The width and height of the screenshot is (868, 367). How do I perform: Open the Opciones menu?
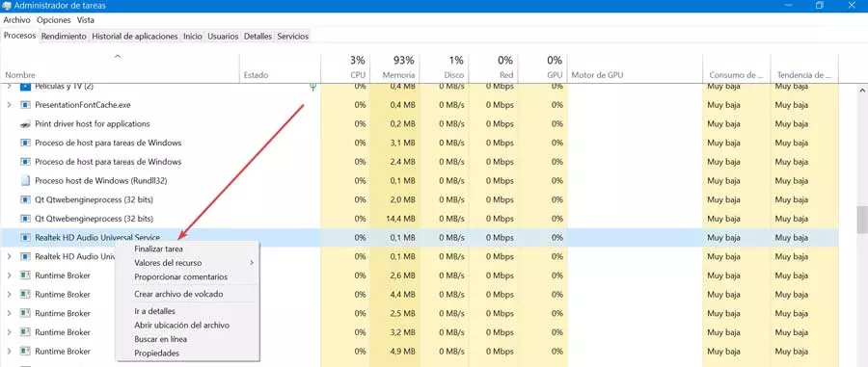pyautogui.click(x=54, y=20)
